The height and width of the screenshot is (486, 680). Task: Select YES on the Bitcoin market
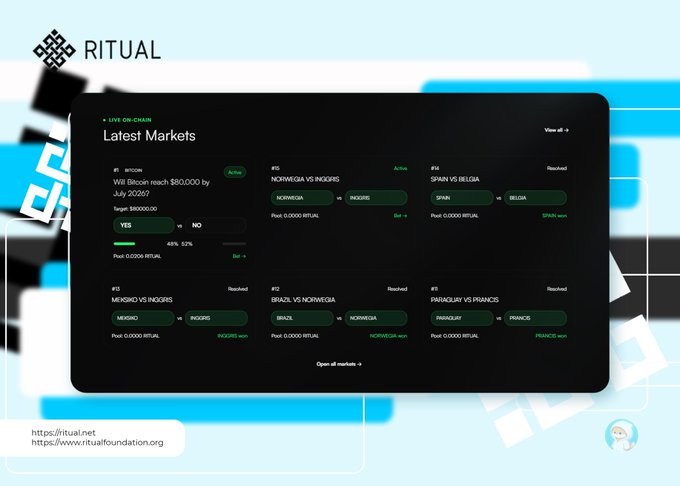[144, 225]
